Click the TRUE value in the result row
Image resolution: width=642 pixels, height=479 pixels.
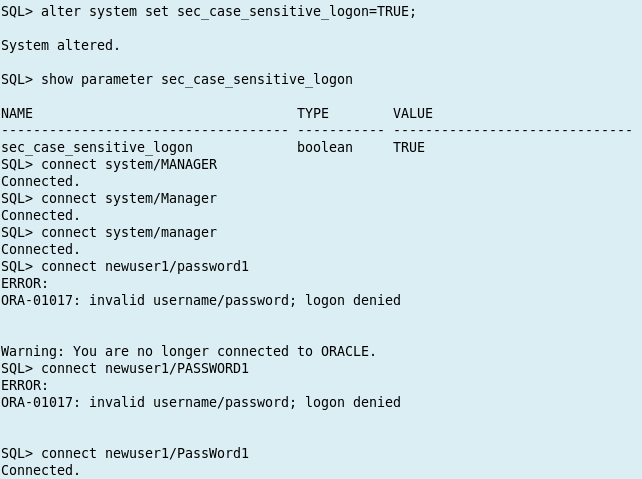tap(409, 147)
